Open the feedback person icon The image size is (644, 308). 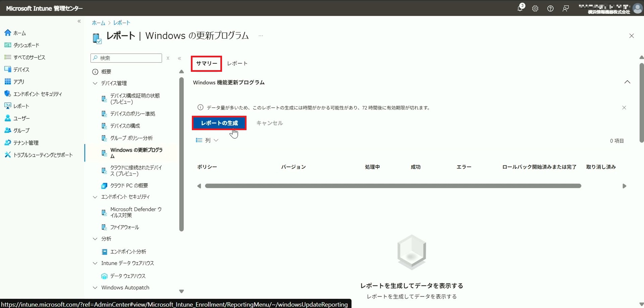tap(566, 8)
